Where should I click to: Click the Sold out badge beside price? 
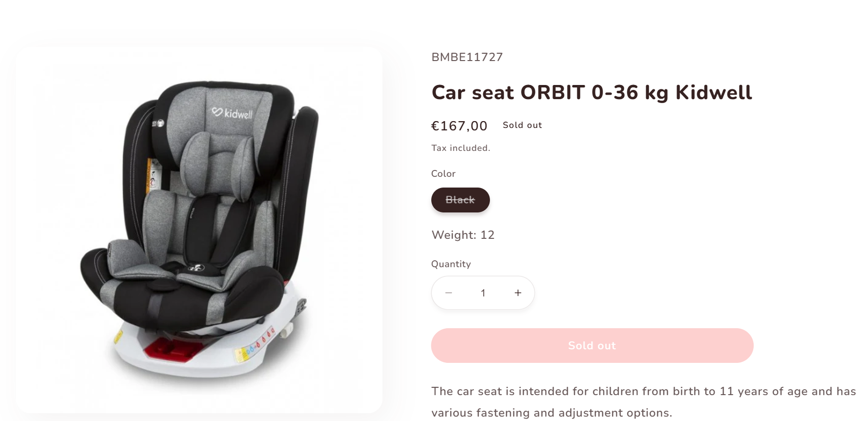[522, 125]
